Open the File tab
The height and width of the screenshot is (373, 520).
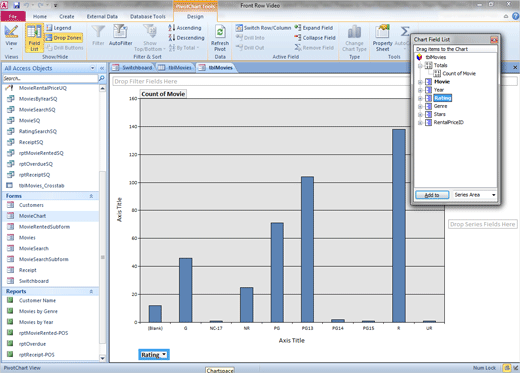tap(13, 16)
